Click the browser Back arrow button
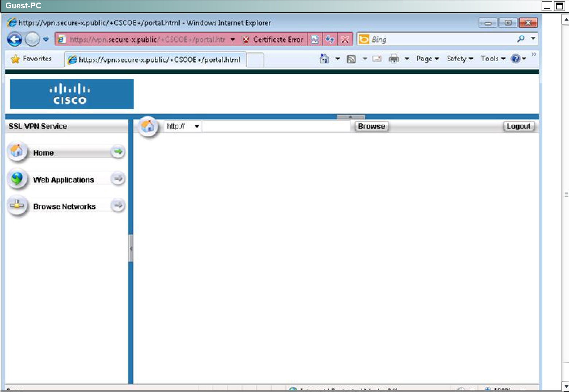569x392 pixels. pyautogui.click(x=15, y=39)
